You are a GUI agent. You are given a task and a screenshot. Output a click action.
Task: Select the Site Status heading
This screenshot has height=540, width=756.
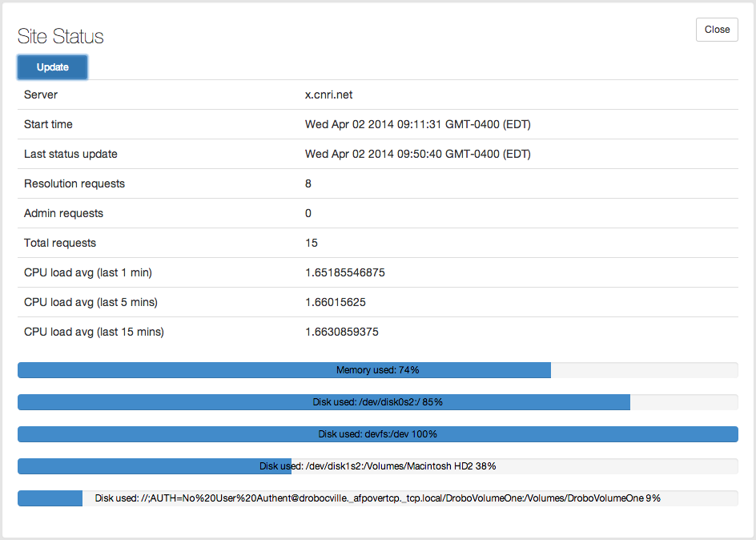(61, 36)
